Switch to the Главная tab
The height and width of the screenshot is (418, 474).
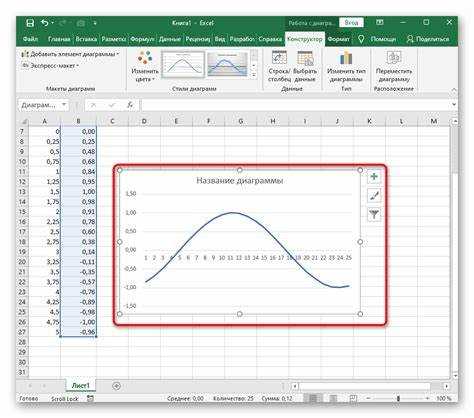[x=59, y=39]
